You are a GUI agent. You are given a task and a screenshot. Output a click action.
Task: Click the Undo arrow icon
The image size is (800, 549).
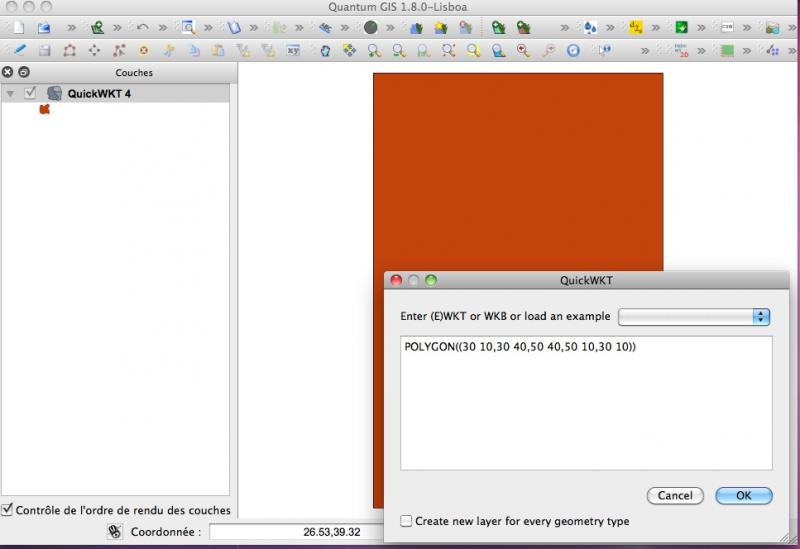coord(143,28)
